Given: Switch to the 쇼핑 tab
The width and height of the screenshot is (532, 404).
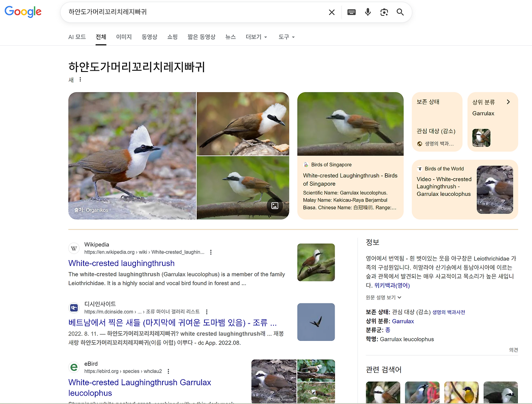Looking at the screenshot, I should click(x=172, y=37).
